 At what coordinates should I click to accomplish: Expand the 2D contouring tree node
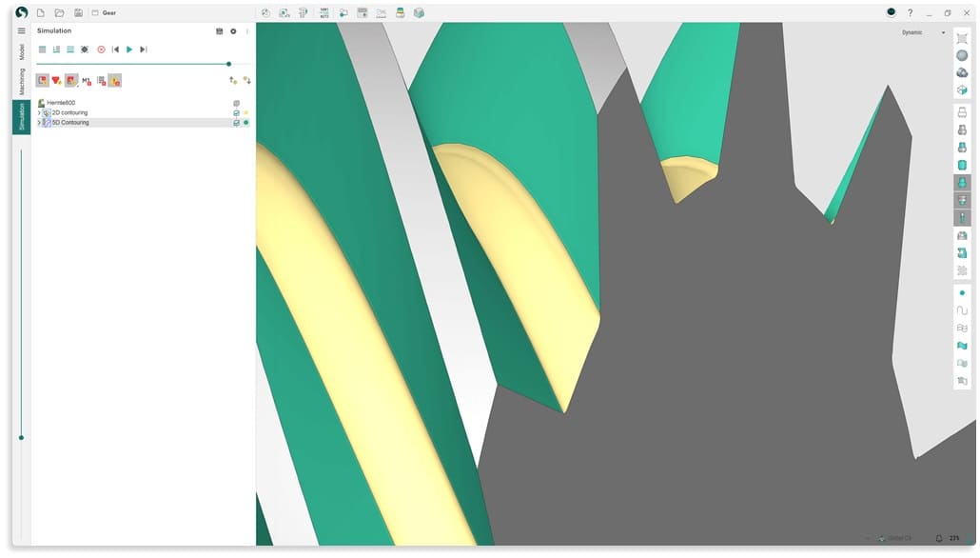[39, 112]
